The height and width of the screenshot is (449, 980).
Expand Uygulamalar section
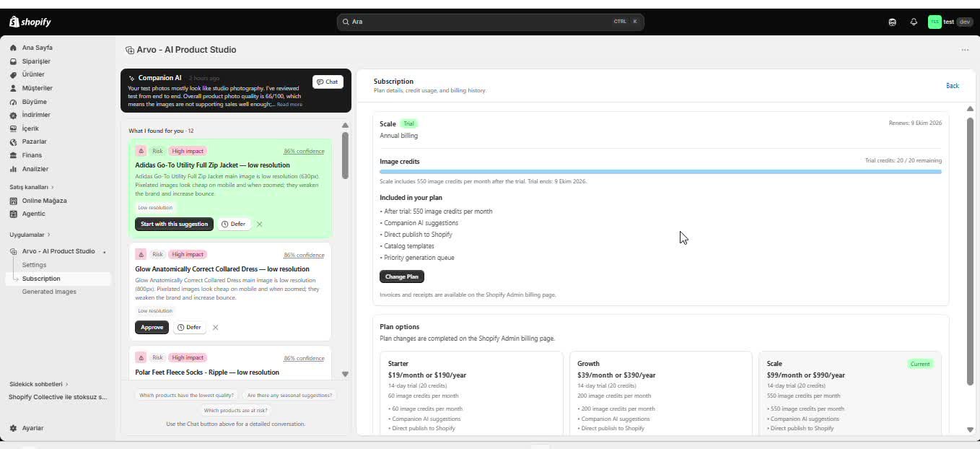tap(30, 235)
